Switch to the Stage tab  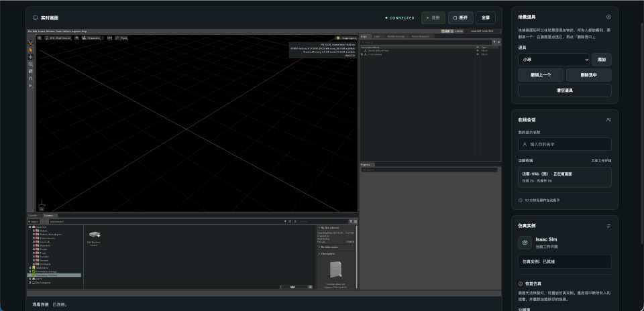pos(364,36)
